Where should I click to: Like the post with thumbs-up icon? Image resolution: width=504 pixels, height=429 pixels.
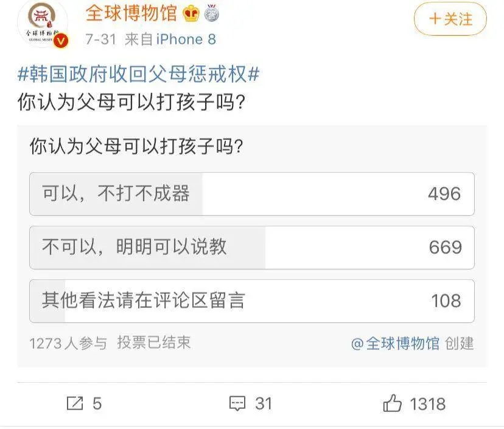(393, 403)
